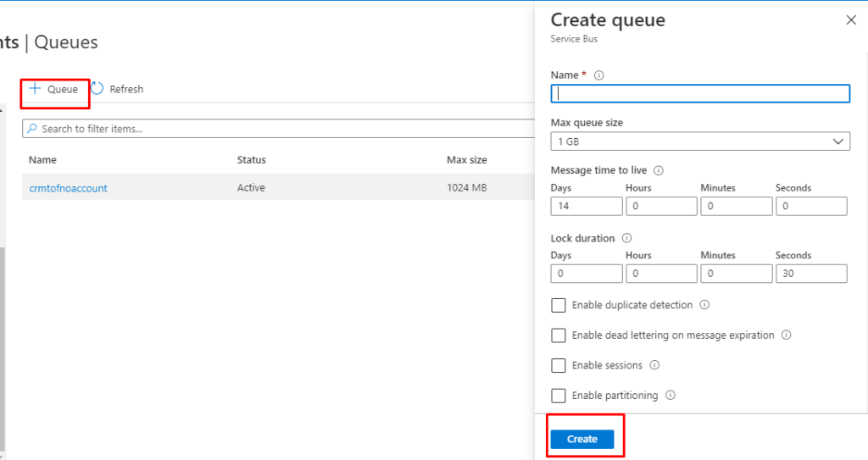Select the Message time to live Days field
The image size is (868, 460).
(587, 206)
